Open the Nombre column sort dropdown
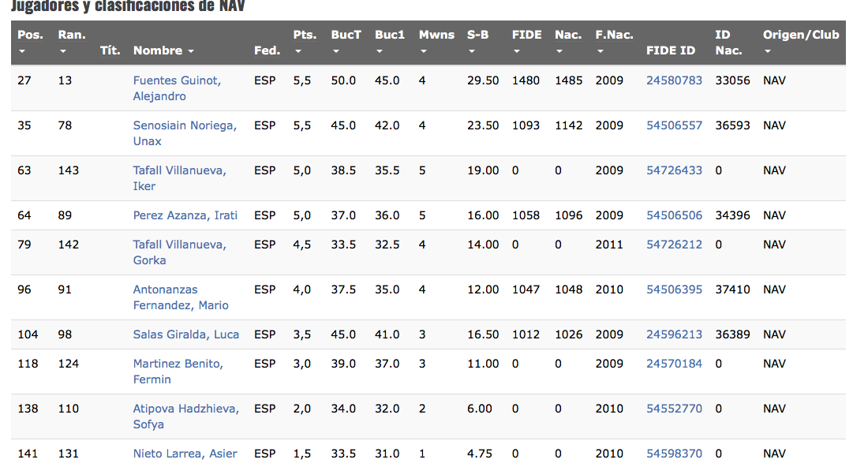 click(190, 51)
